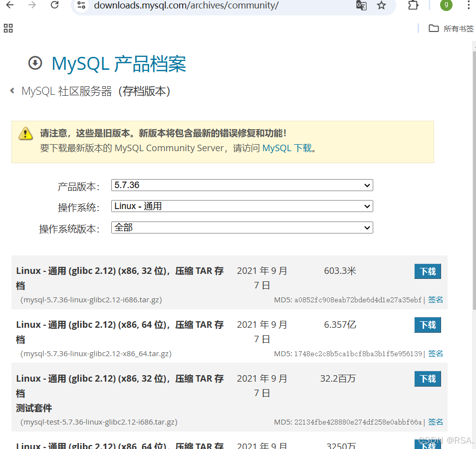Open the 所有书签 bookmarks folder

coord(451,28)
